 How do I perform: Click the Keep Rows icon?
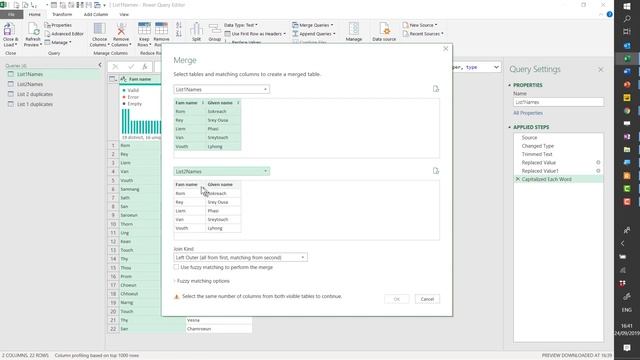pos(144,29)
